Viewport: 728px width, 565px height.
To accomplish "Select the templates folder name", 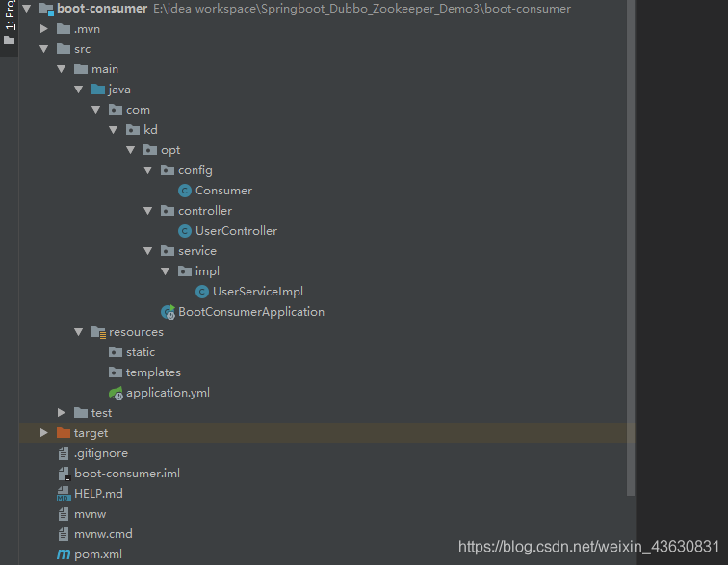I will [x=153, y=372].
